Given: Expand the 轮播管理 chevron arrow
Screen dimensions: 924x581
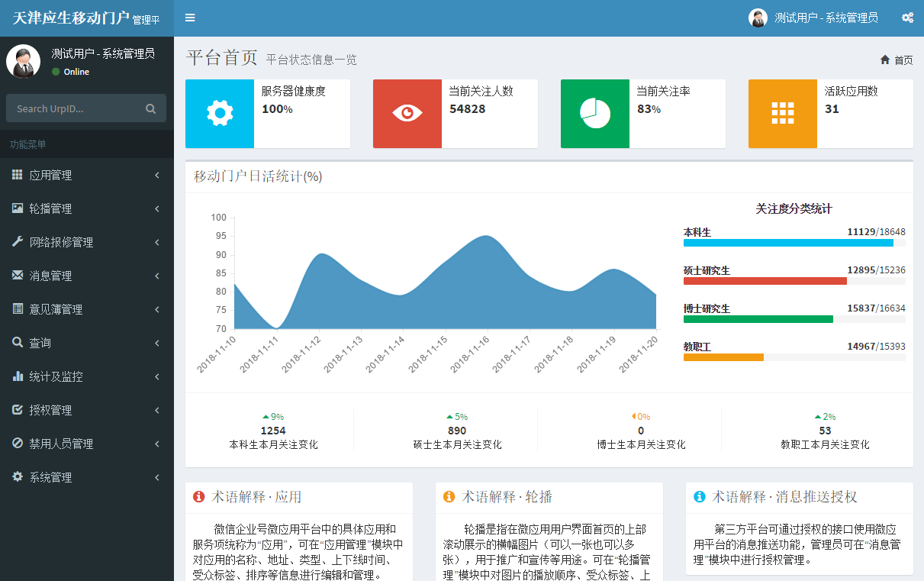Looking at the screenshot, I should (x=156, y=209).
